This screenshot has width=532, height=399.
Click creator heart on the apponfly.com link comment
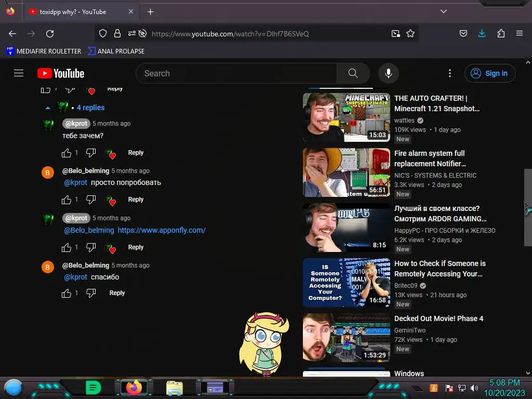(111, 248)
